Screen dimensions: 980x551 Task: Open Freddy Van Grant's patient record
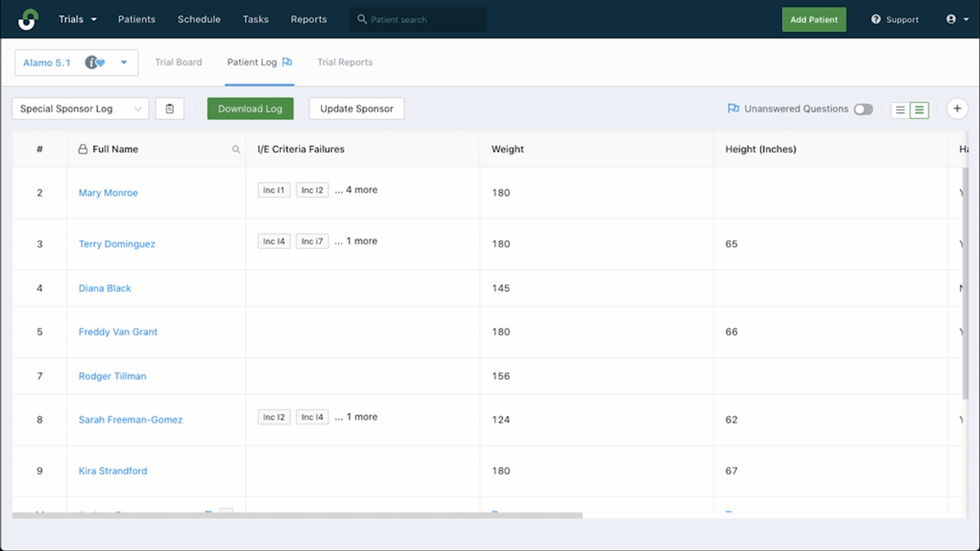coord(118,331)
